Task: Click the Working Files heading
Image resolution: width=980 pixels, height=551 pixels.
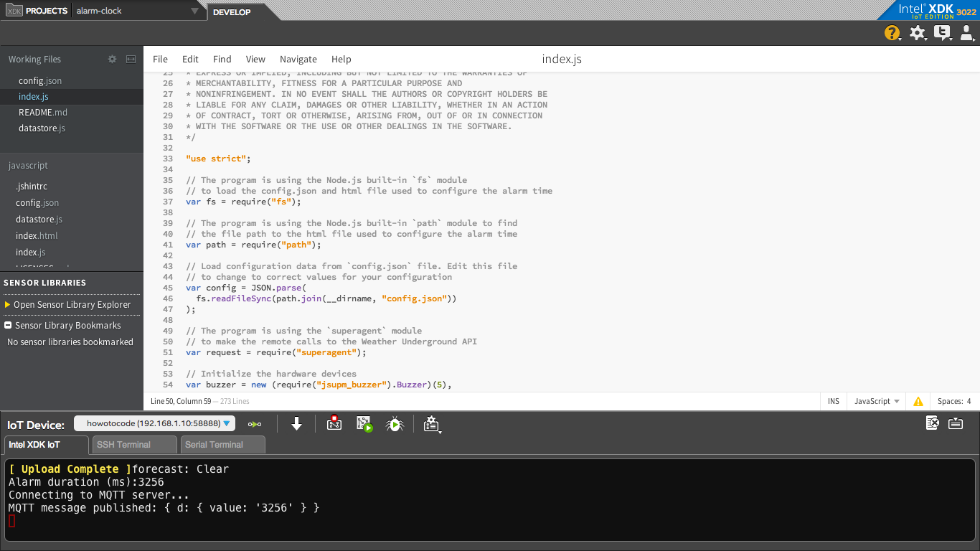Action: 34,60
